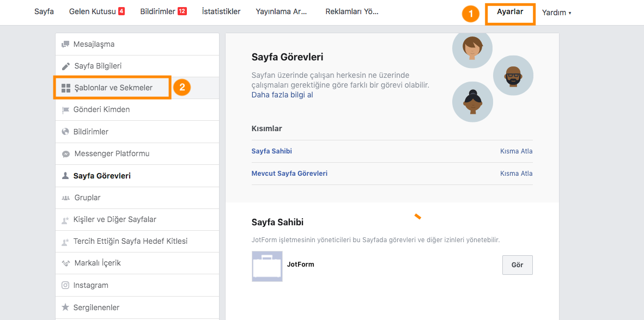Open Sergilenenler settings

[138, 307]
